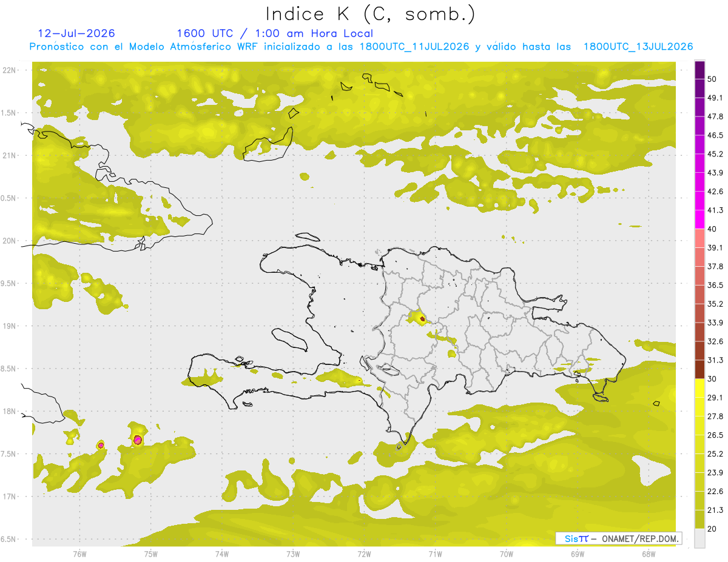Click the color bar value '20'
Image resolution: width=728 pixels, height=562 pixels.
712,529
